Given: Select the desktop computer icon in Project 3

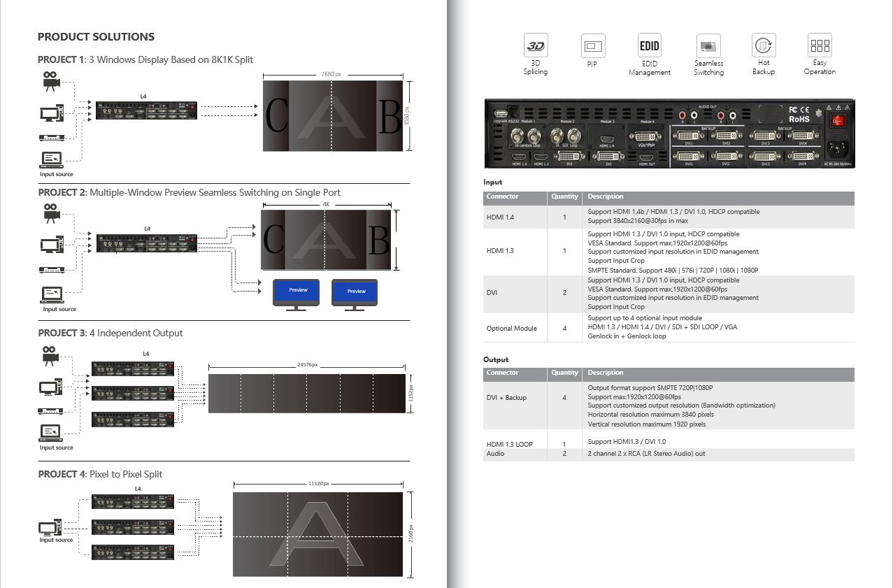Looking at the screenshot, I should pyautogui.click(x=51, y=387).
